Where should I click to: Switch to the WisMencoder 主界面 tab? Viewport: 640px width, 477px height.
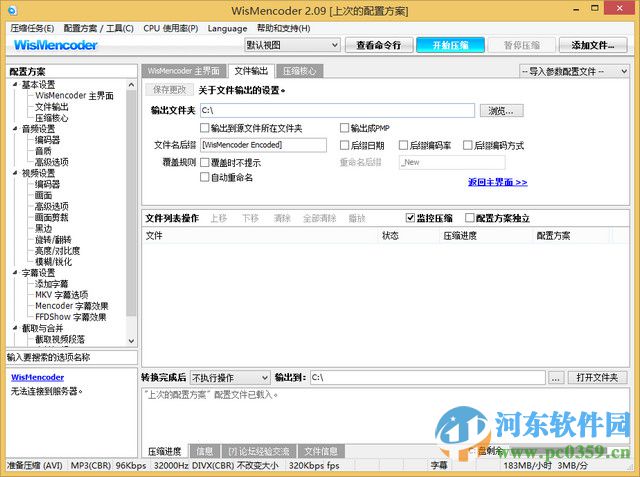tap(184, 71)
